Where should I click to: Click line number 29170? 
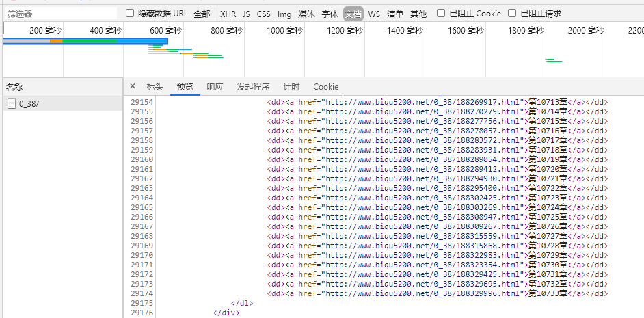(x=142, y=255)
